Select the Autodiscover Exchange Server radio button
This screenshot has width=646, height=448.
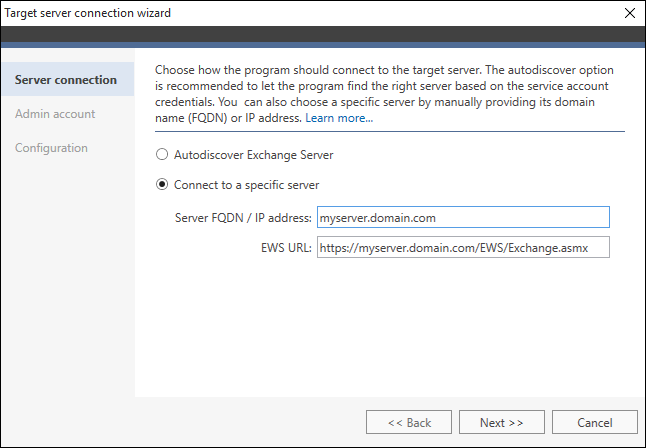[x=162, y=155]
